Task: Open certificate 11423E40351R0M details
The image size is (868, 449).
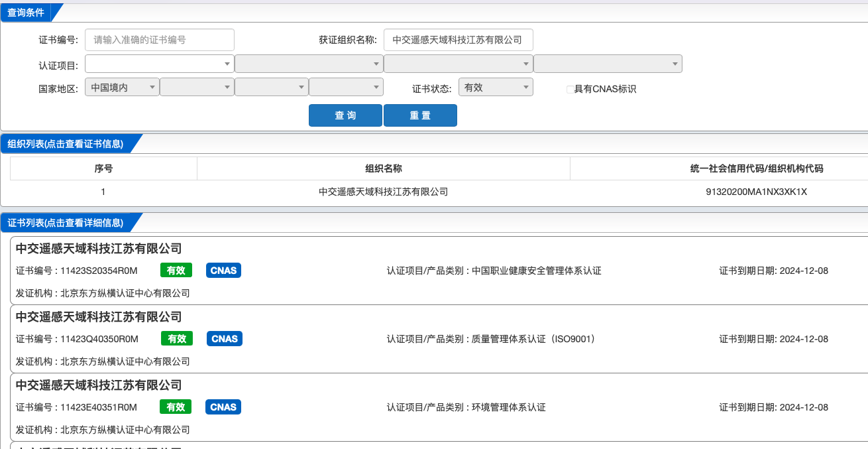Action: click(99, 407)
